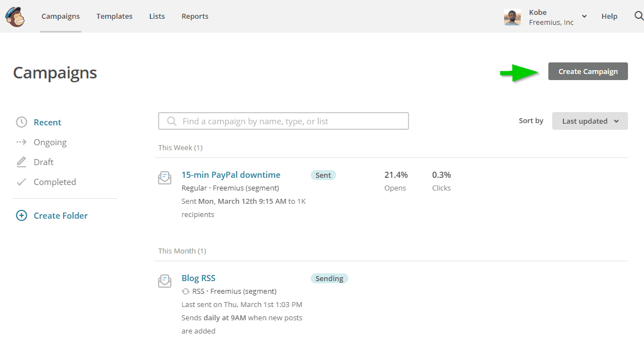Select the pencil icon next to Draft
This screenshot has width=644, height=349.
pos(22,162)
